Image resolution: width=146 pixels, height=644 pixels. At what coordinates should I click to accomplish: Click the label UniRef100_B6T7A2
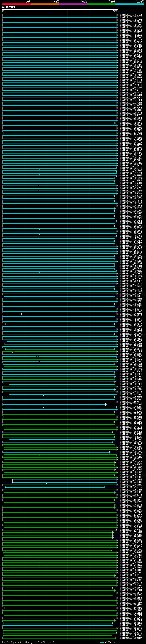(131, 125)
